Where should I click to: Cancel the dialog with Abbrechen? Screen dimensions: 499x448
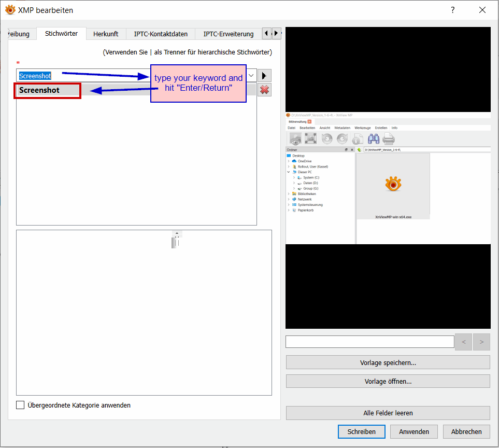(x=466, y=431)
